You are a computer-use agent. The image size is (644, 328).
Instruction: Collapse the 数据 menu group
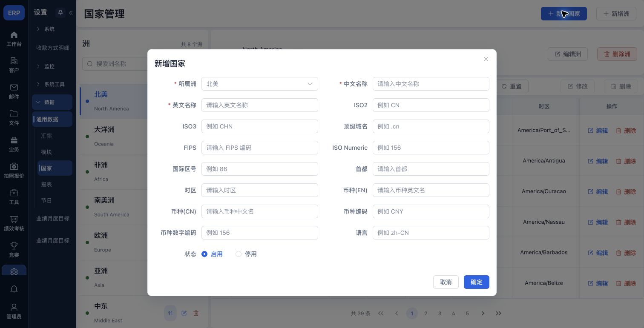tap(52, 102)
